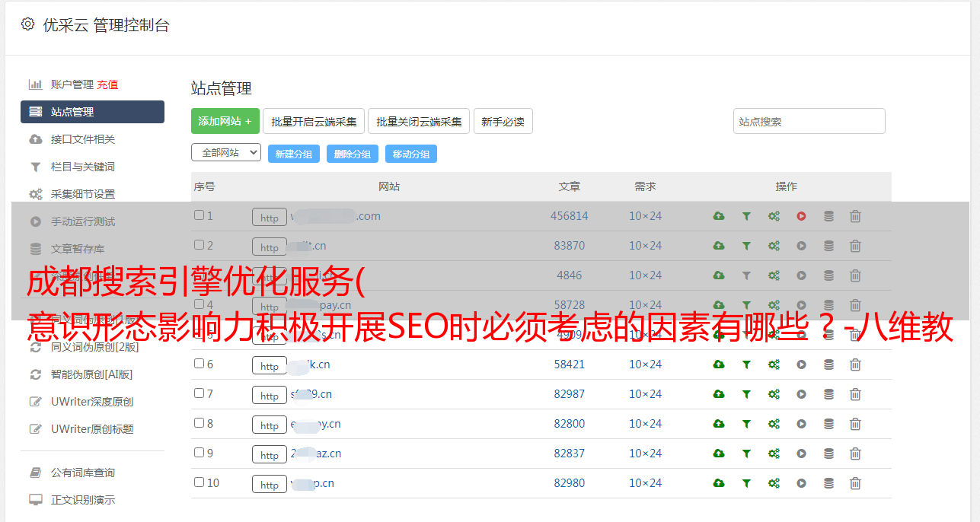
Task: Run manual test play icon in row 7
Action: (801, 394)
